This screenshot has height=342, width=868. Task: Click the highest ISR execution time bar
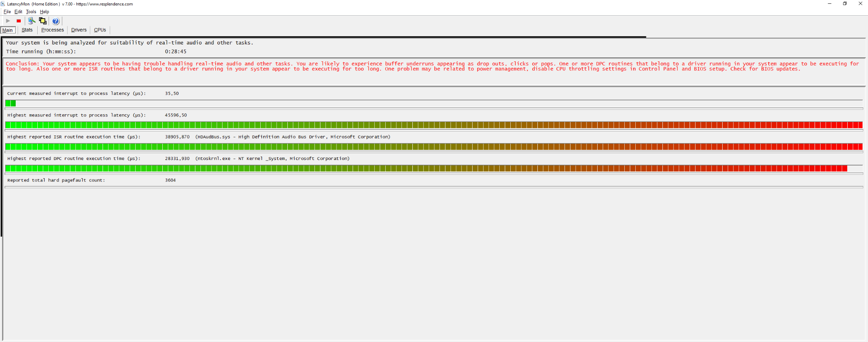click(x=434, y=146)
